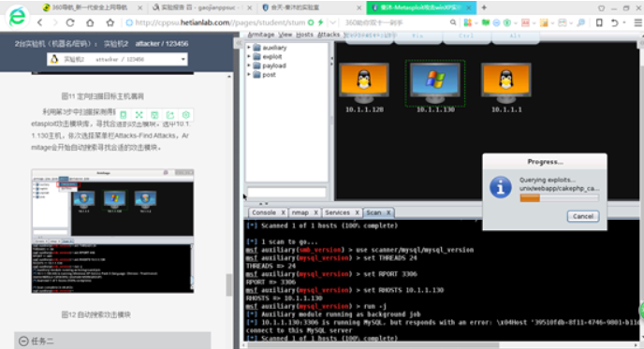Open the address bar history dropdown arrow
644x349 pixels.
coord(333,22)
